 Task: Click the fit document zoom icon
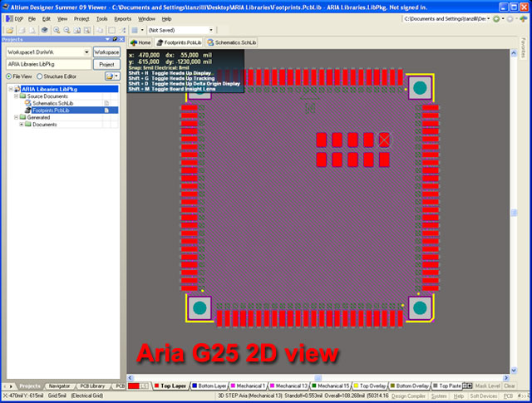coord(77,30)
